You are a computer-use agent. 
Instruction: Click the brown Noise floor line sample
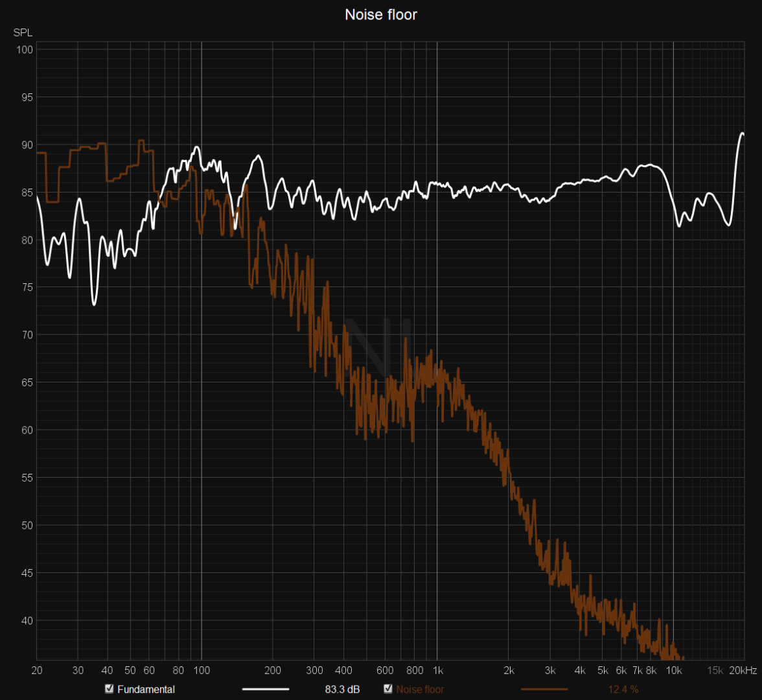pyautogui.click(x=544, y=689)
